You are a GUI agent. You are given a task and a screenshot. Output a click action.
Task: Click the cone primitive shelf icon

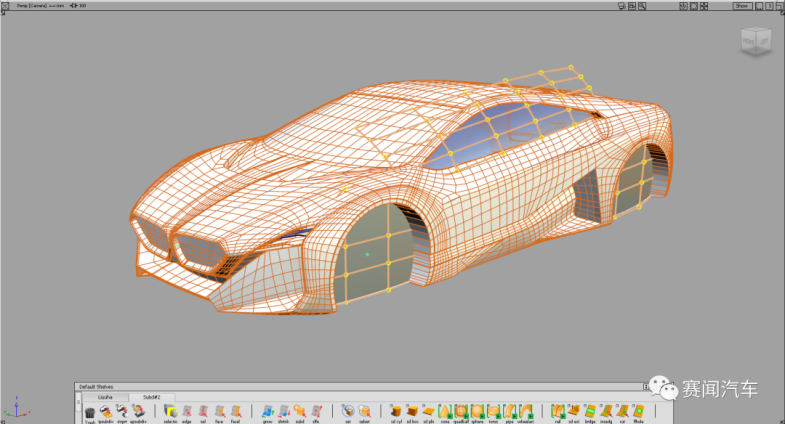(x=445, y=412)
